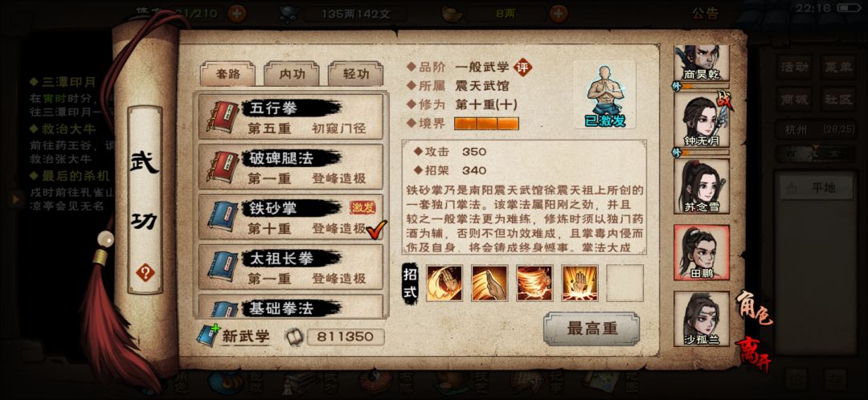Open the question mark help icon

[x=145, y=272]
